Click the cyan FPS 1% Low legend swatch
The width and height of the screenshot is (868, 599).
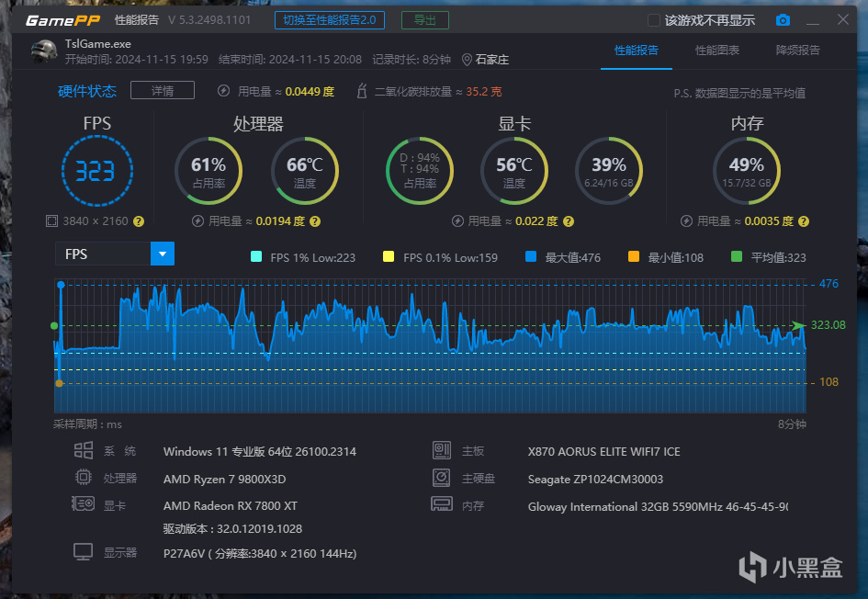tap(256, 256)
